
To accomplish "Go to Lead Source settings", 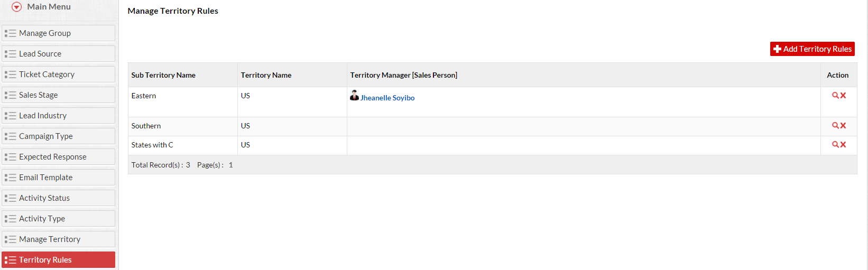I will tap(58, 54).
